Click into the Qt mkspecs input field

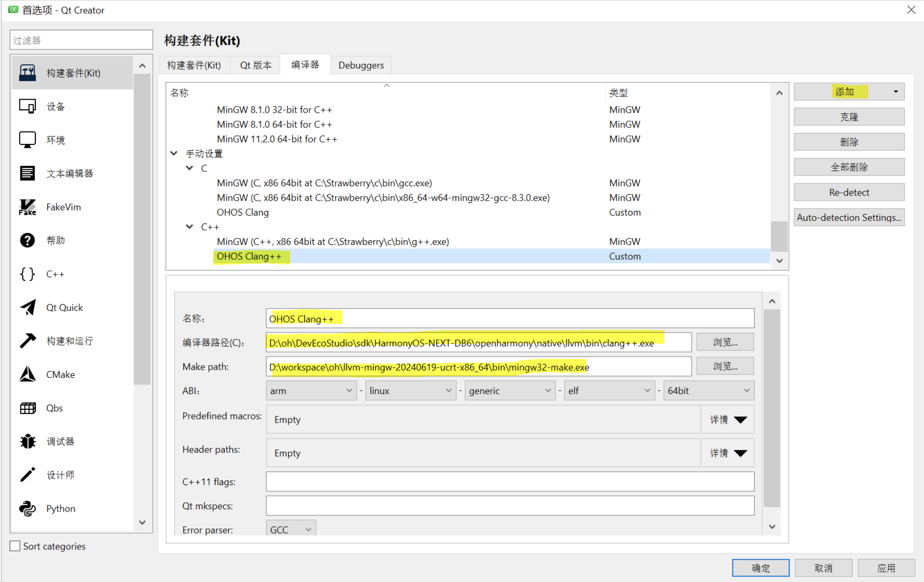point(509,506)
